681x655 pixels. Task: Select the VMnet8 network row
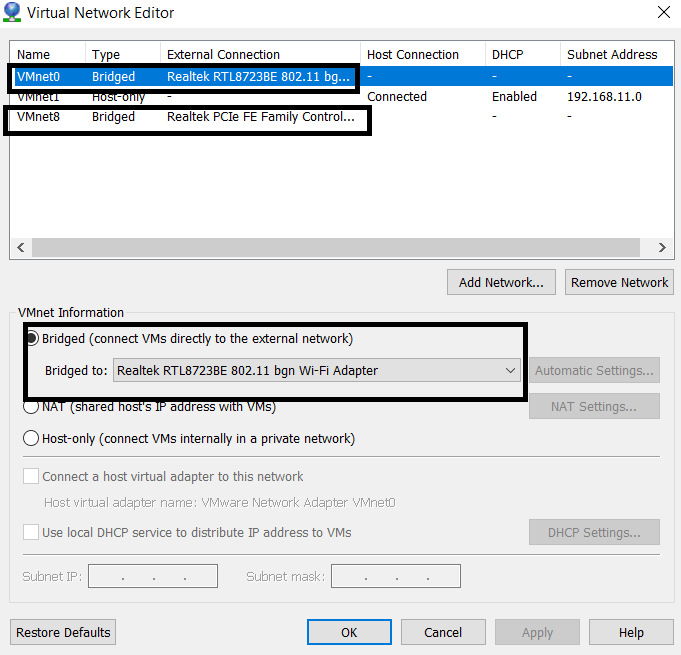(x=342, y=116)
